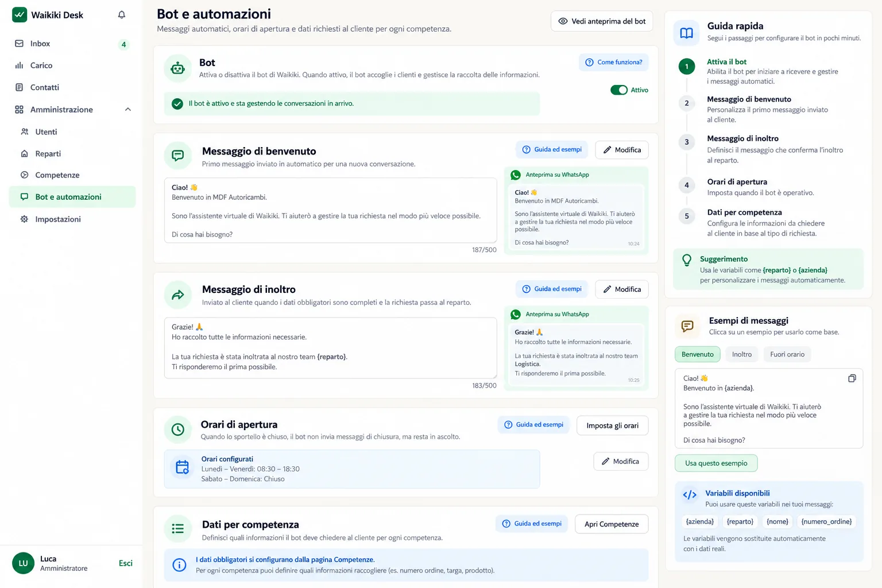
Task: Click the info icon in mandatory data notice
Action: pyautogui.click(x=179, y=565)
